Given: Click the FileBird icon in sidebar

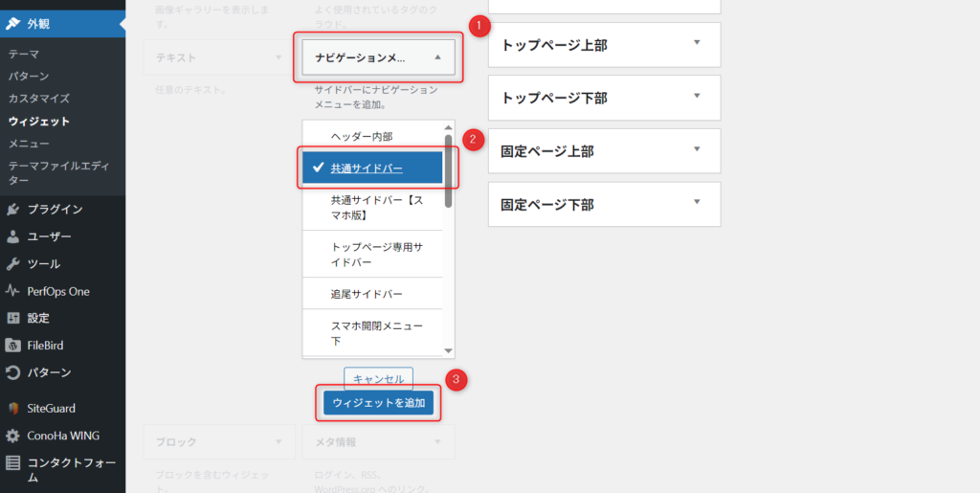Looking at the screenshot, I should (x=13, y=345).
